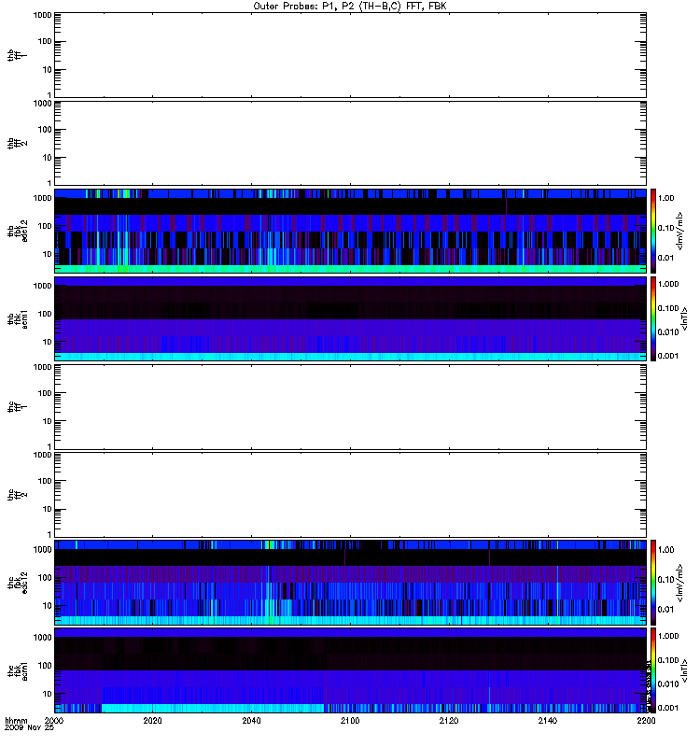This screenshot has height=747, width=700.
Task: Click the 2100 time axis label
Action: coord(350,720)
